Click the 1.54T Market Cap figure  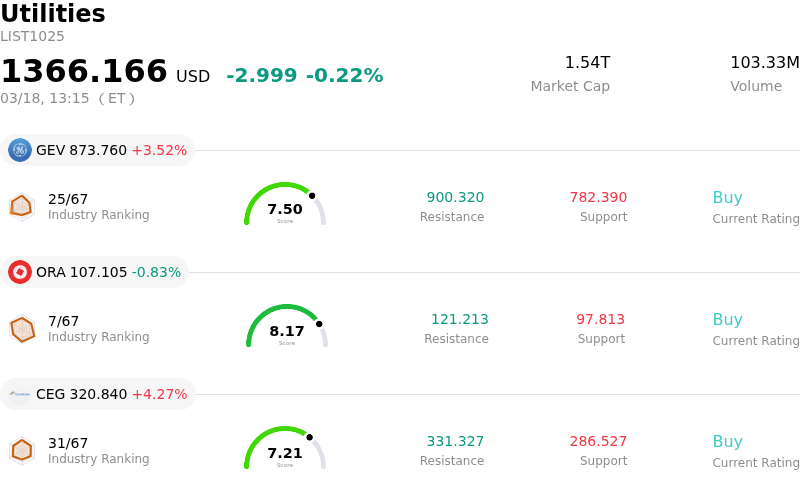click(x=587, y=63)
